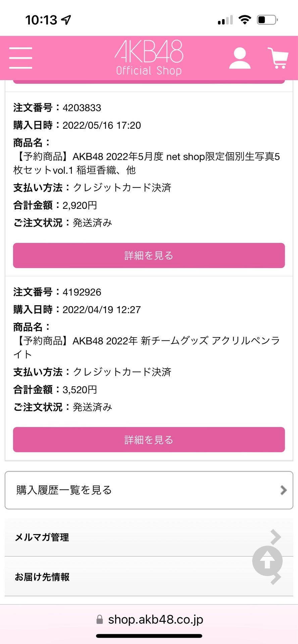Screen dimensions: 298x644
Task: Open メルマガ管理 menu item
Action: pyautogui.click(x=42, y=537)
